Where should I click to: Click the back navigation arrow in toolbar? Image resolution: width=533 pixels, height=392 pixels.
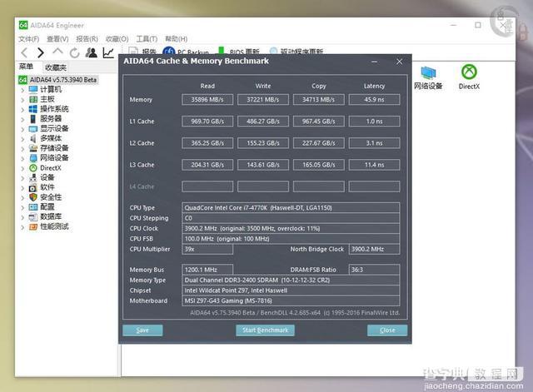click(24, 52)
